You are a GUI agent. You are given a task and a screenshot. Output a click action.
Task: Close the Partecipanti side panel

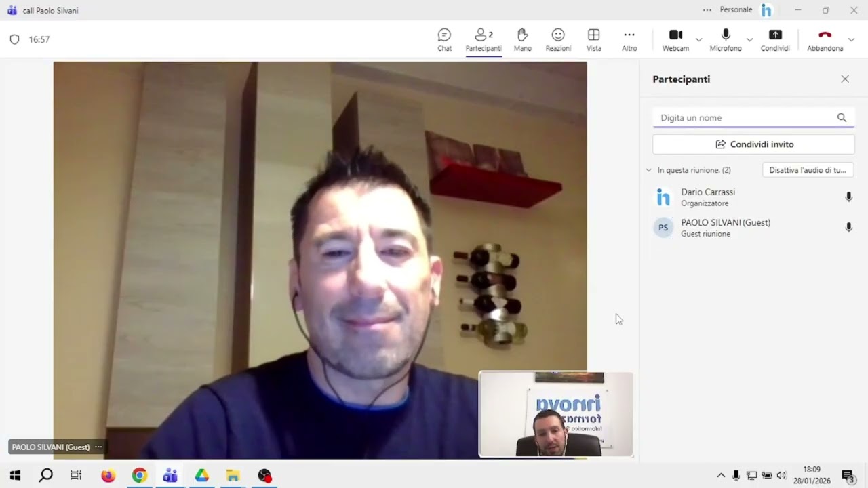pyautogui.click(x=845, y=79)
